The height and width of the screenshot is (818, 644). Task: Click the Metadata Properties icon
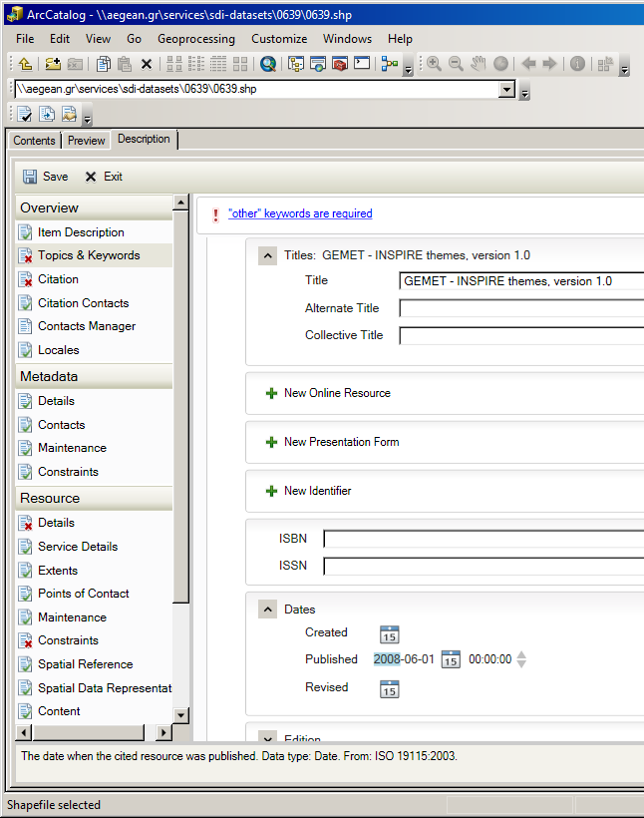[69, 114]
